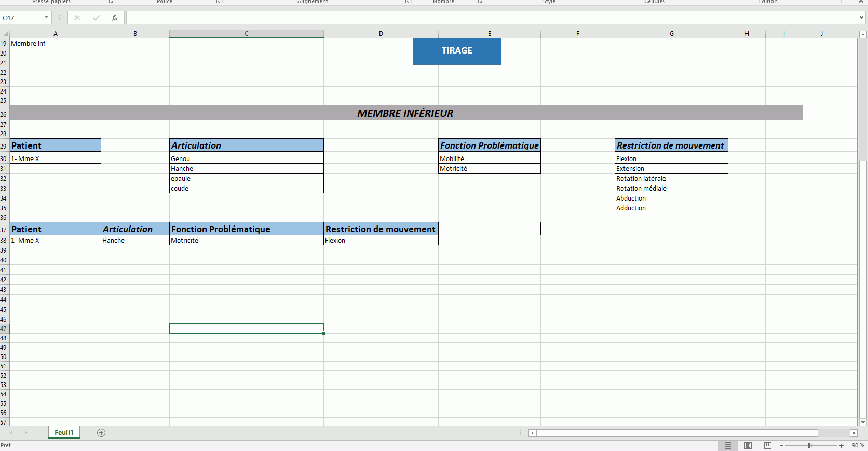868x451 pixels.
Task: Switch to Page Layout view
Action: (748, 446)
